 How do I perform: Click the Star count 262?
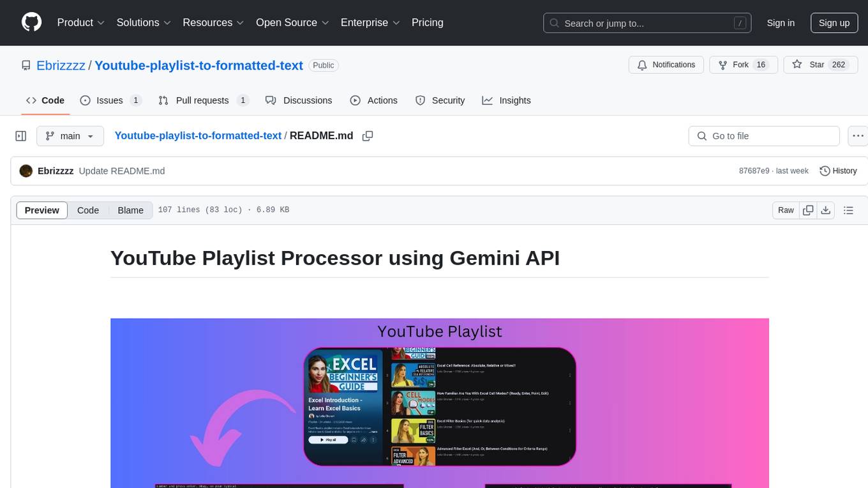[838, 65]
